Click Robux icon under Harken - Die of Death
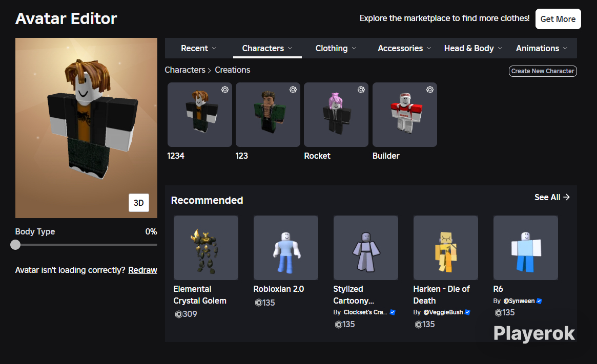The height and width of the screenshot is (364, 597). 418,325
